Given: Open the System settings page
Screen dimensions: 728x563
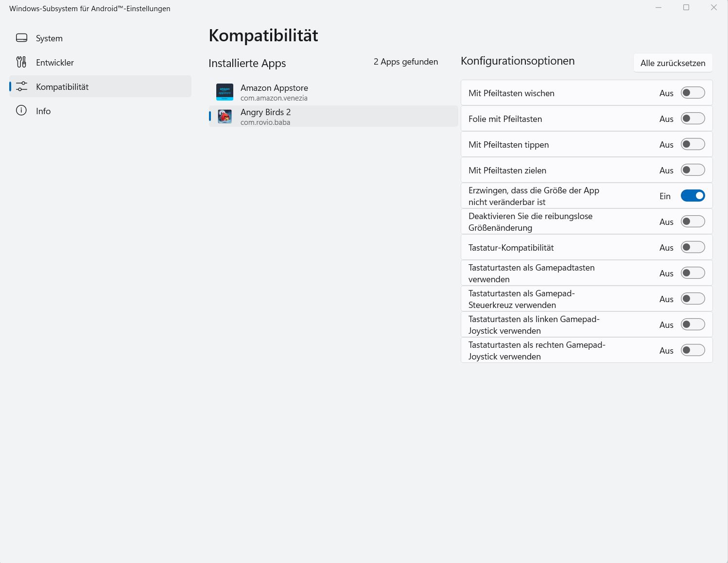Looking at the screenshot, I should [49, 38].
